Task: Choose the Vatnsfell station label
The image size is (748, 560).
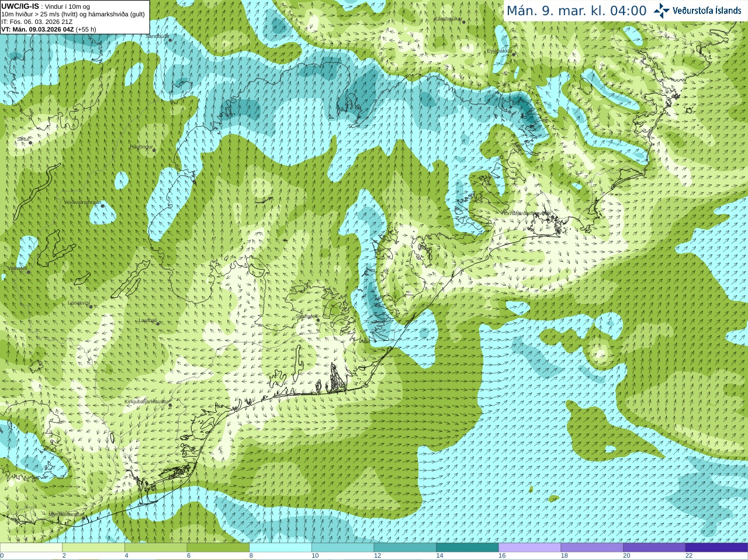Action: click(x=18, y=268)
